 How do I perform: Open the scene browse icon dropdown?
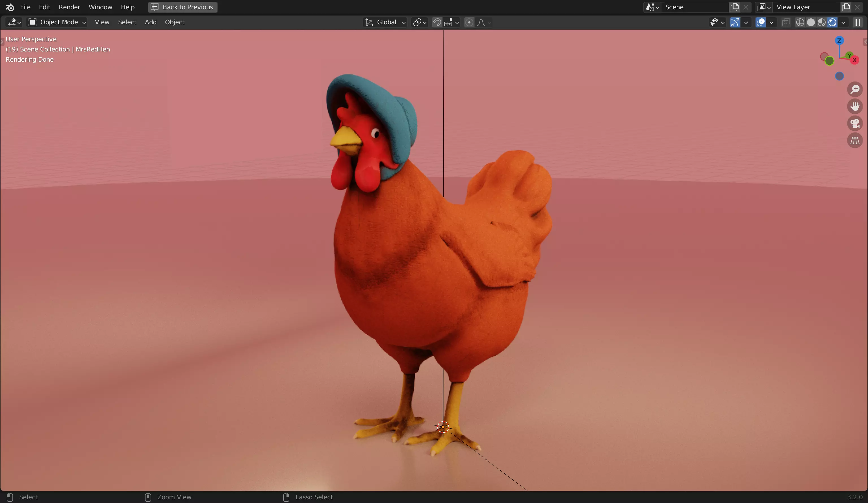652,7
